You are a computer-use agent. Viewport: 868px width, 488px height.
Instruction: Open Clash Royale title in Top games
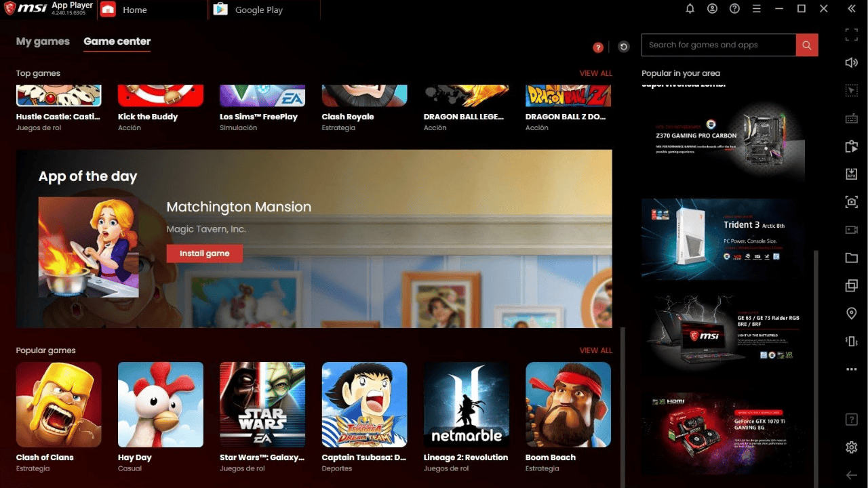point(348,117)
